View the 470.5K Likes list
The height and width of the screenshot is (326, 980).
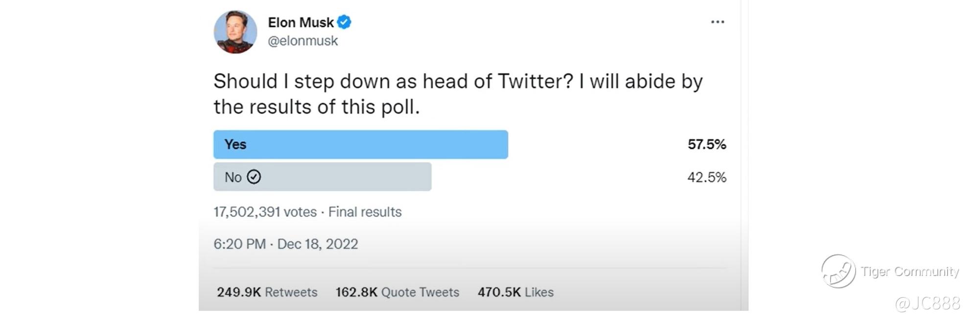click(x=515, y=292)
